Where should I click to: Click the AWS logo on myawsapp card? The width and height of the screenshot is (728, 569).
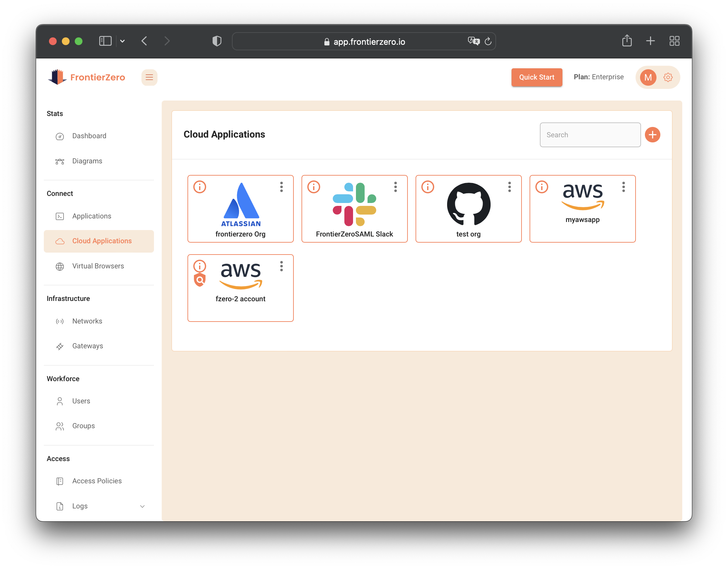point(583,197)
